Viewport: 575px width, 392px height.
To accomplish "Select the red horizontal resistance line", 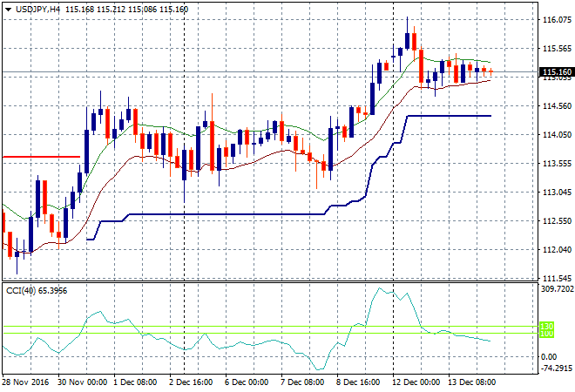I will (41, 157).
